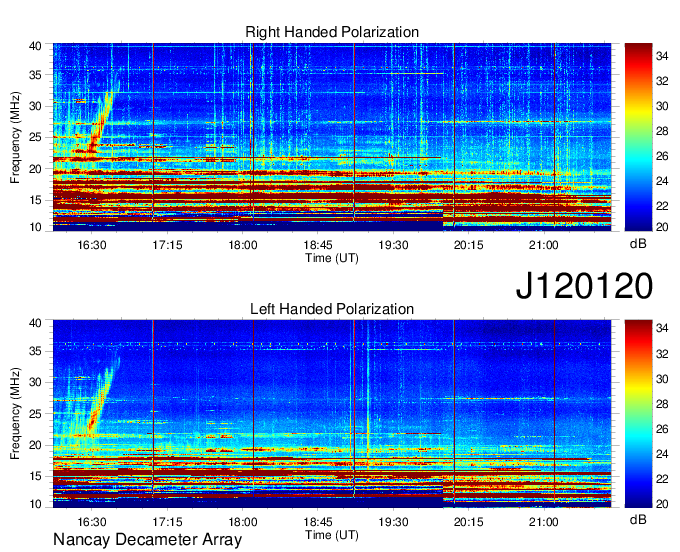680x552 pixels.
Task: Select the J120120 observation label
Action: 584,285
